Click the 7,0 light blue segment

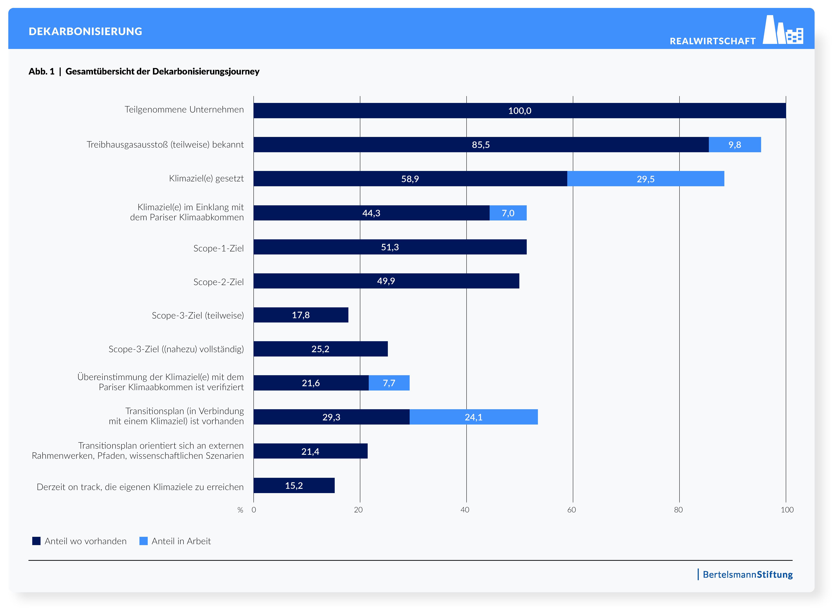tap(508, 213)
